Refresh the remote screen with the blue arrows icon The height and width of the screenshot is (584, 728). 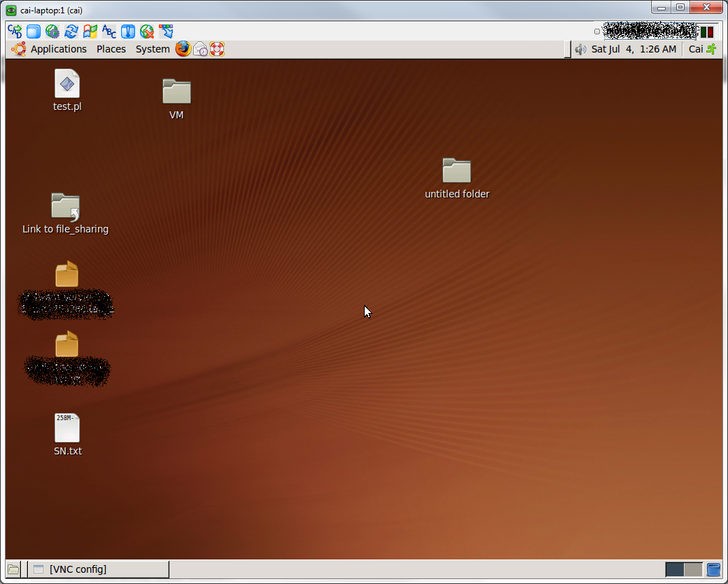(71, 32)
